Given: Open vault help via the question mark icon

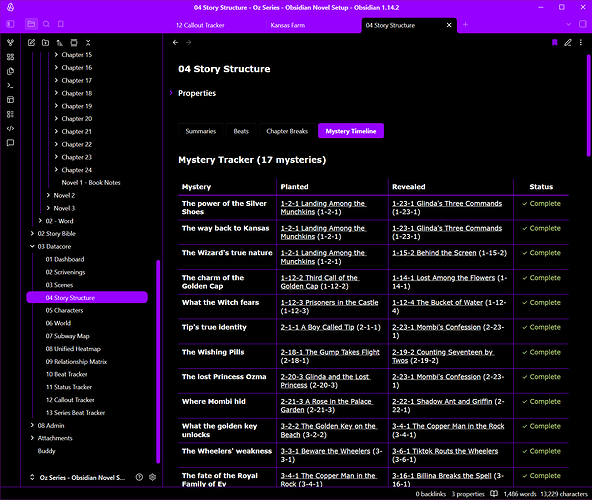Looking at the screenshot, I should pos(139,477).
